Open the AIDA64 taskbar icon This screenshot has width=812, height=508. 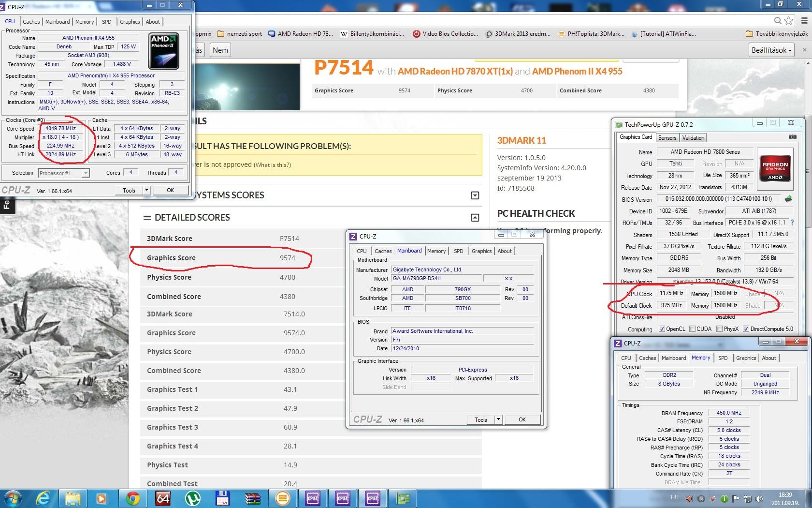163,498
